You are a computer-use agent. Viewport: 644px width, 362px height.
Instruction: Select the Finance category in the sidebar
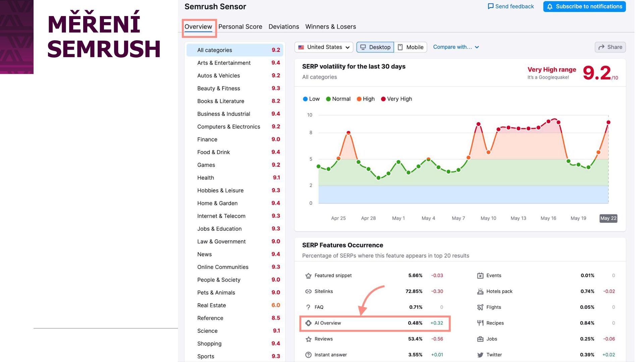coord(207,139)
